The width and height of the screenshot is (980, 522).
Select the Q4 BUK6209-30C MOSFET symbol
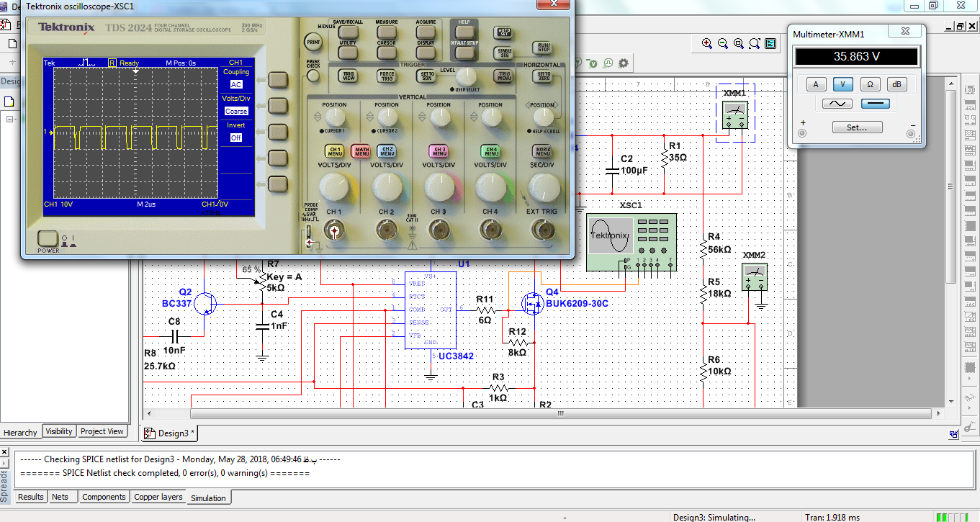click(534, 305)
